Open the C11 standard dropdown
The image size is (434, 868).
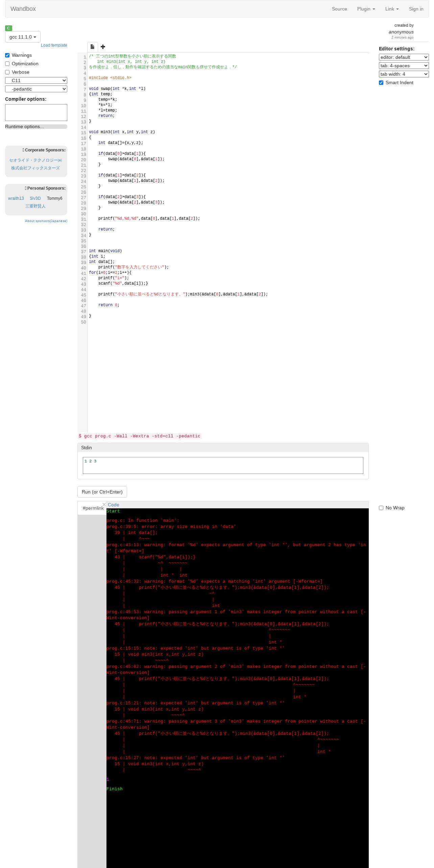[x=36, y=80]
